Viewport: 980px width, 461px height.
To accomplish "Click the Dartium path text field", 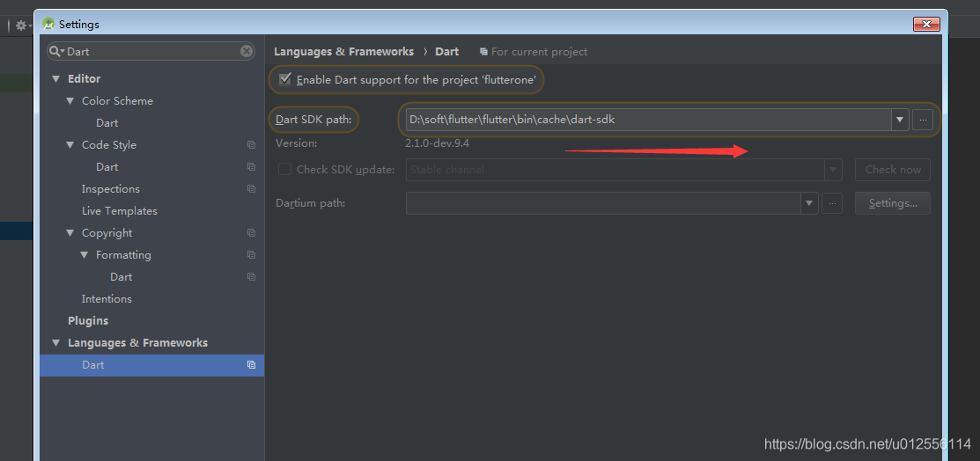I will pyautogui.click(x=603, y=203).
